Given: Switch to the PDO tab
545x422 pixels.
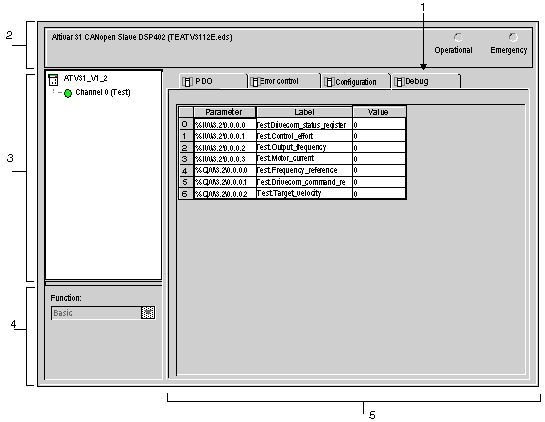Looking at the screenshot, I should click(213, 81).
